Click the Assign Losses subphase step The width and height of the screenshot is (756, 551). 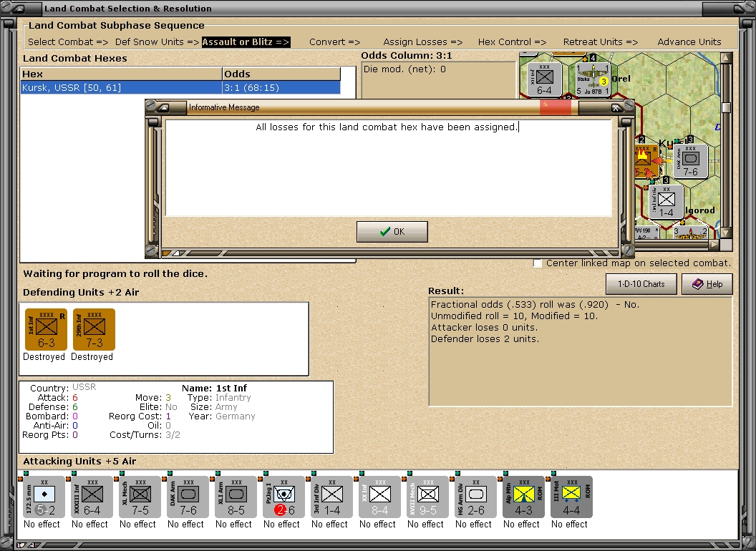coord(423,42)
